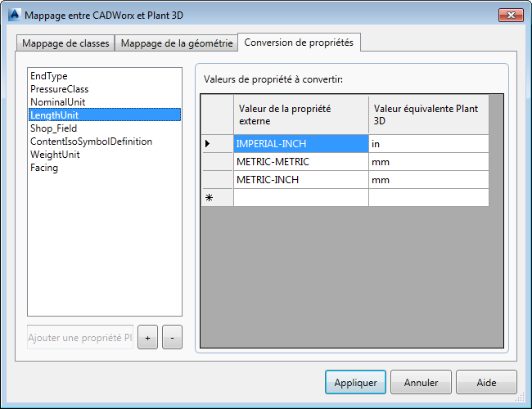The image size is (532, 409).
Task: Select the METRIC-INCH row header
Action: tap(217, 179)
